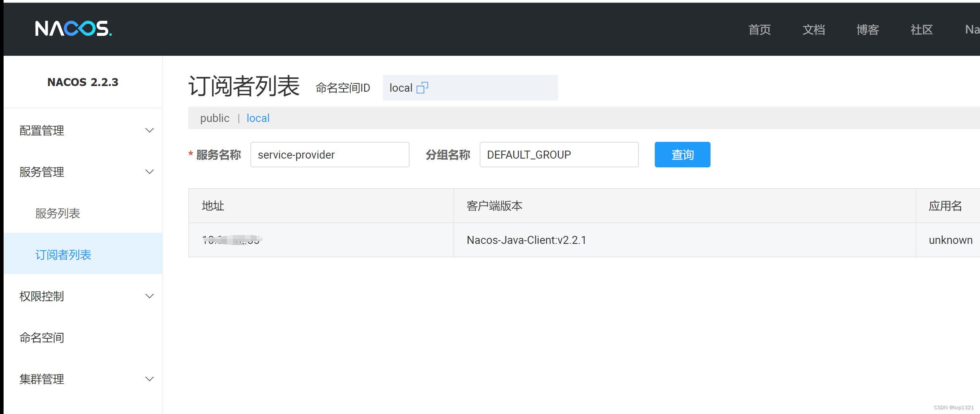Focus the 分组名称 input field

point(559,155)
